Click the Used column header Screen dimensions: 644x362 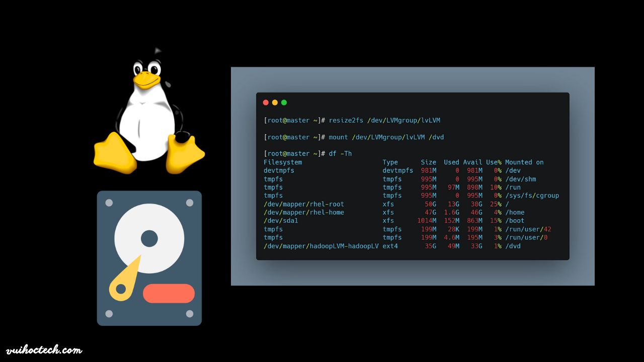point(451,162)
